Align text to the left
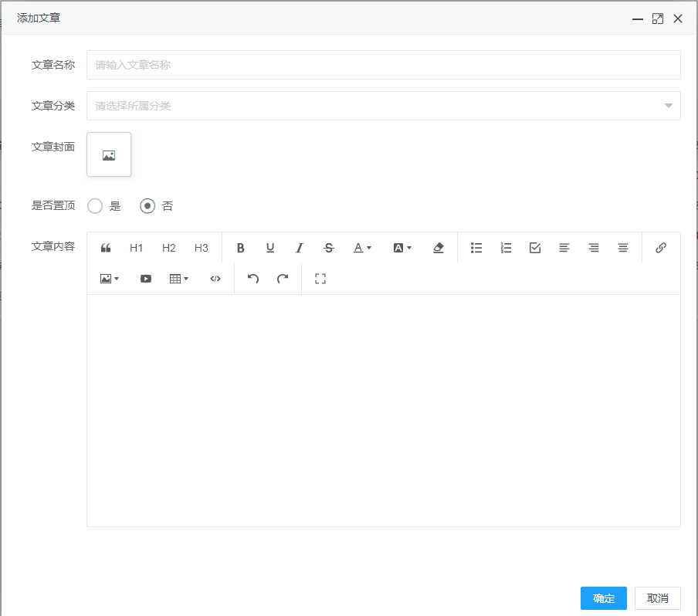698x616 pixels. pyautogui.click(x=564, y=248)
